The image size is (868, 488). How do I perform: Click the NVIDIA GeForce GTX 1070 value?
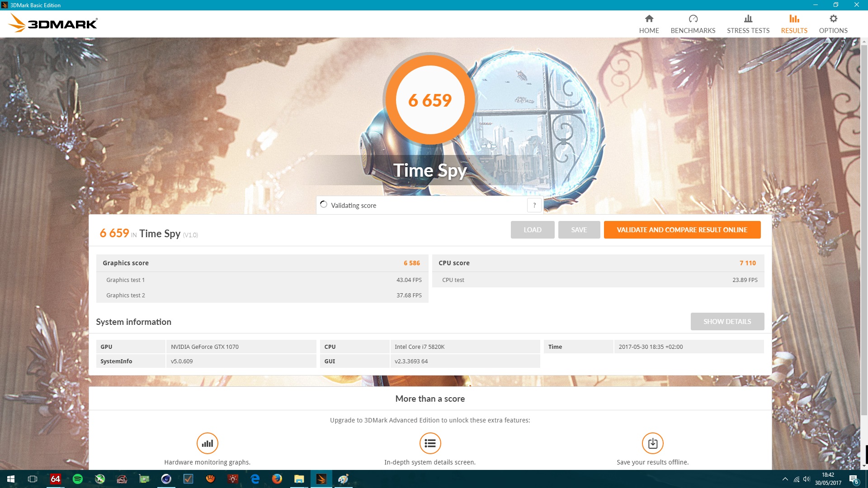[204, 347]
